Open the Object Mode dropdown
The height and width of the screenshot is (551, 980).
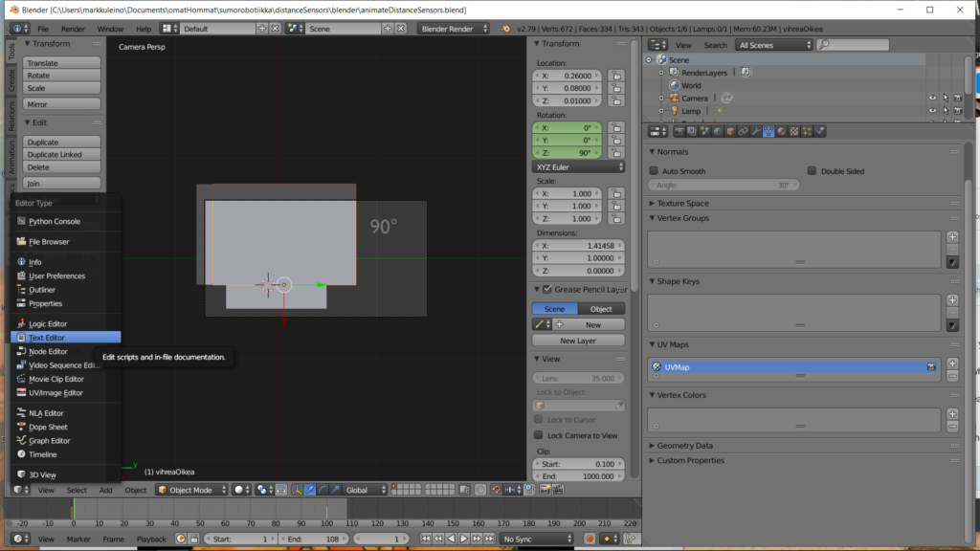(191, 490)
